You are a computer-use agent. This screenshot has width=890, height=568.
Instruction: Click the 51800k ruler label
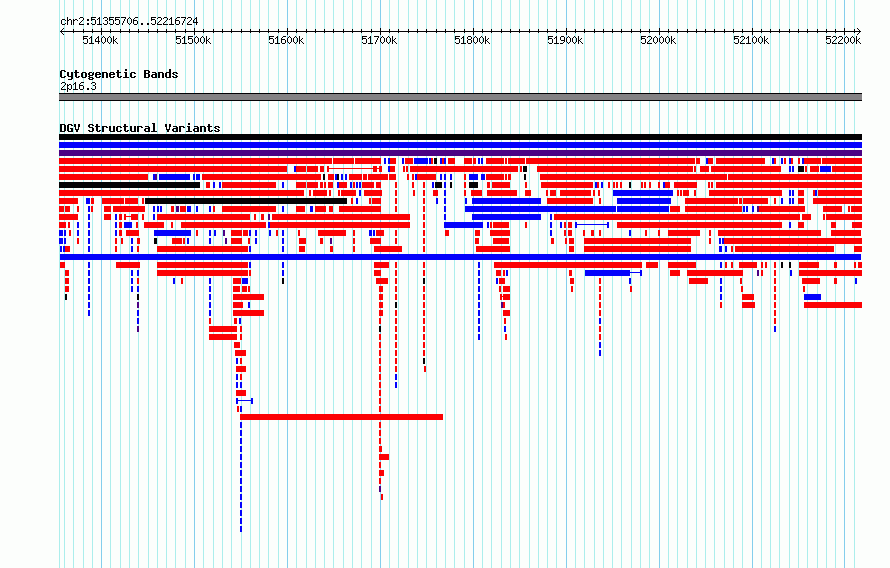click(472, 40)
